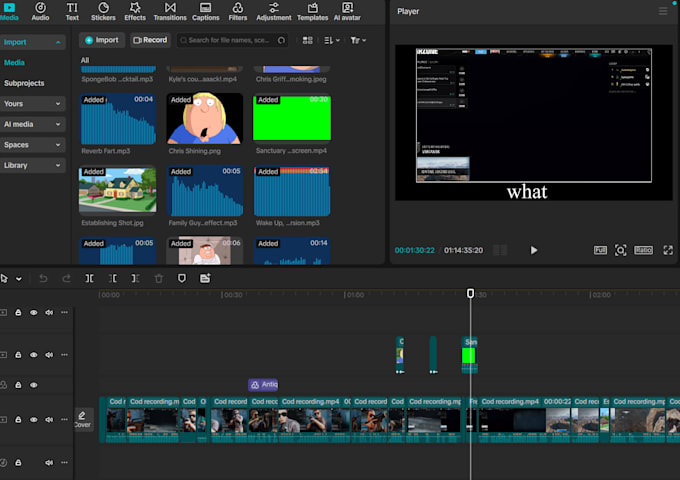Open the Audio tab
This screenshot has height=480, width=680.
40,12
